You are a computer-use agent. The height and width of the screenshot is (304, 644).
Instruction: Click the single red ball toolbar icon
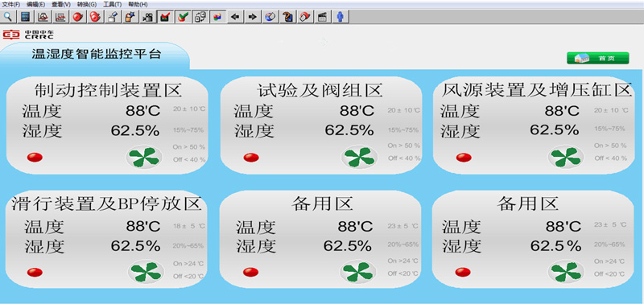78,17
